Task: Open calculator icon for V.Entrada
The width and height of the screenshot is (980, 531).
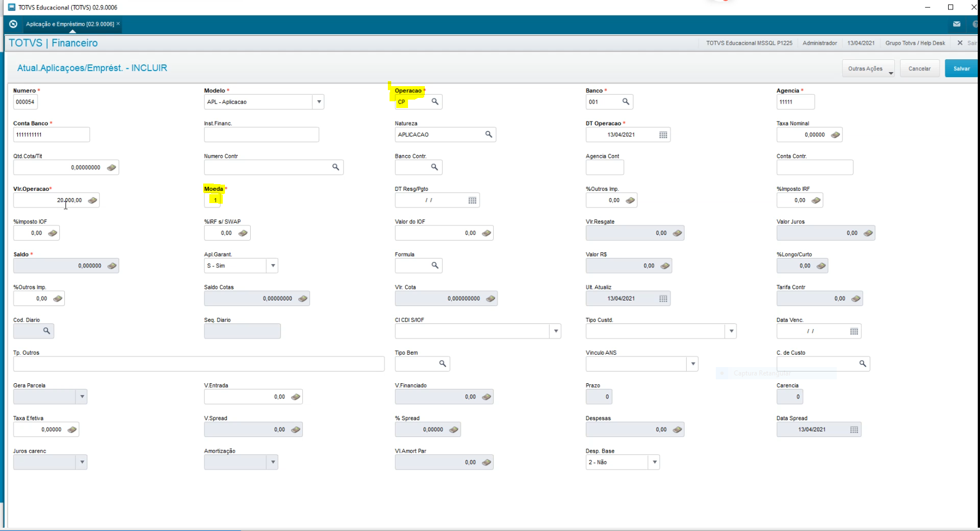Action: (x=296, y=397)
